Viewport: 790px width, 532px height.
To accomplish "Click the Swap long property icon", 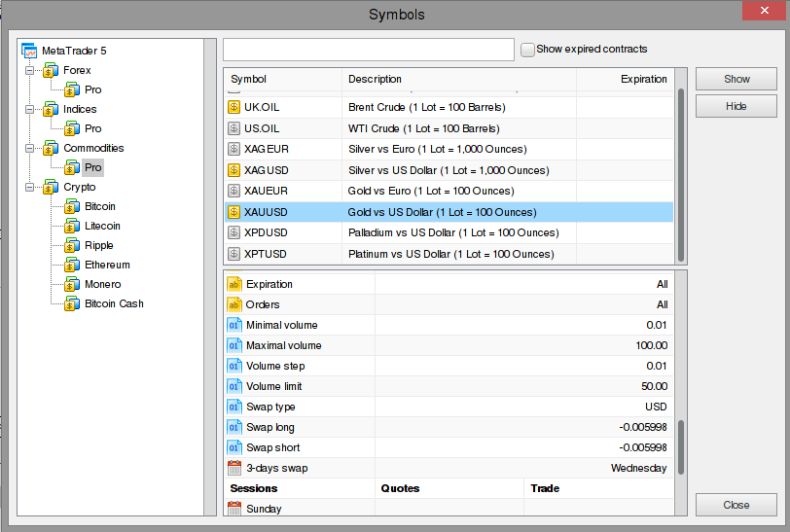I will 234,427.
